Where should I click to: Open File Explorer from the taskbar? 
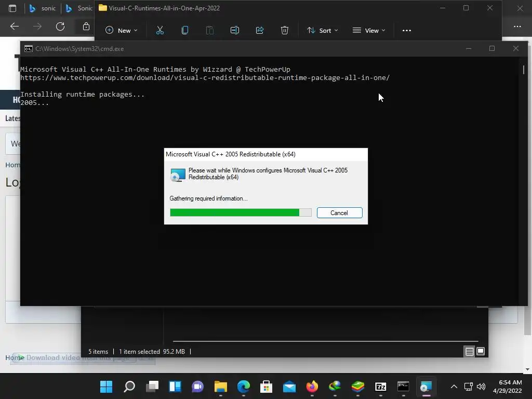[x=220, y=387]
